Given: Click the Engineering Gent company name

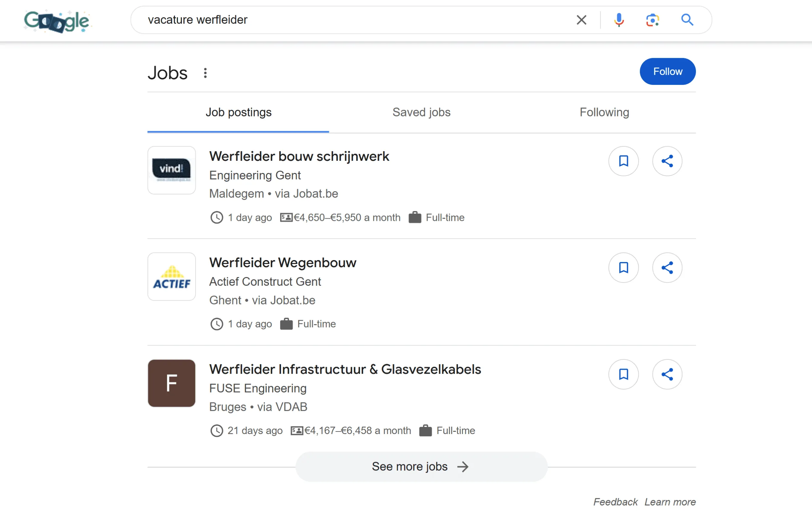Looking at the screenshot, I should 255,175.
